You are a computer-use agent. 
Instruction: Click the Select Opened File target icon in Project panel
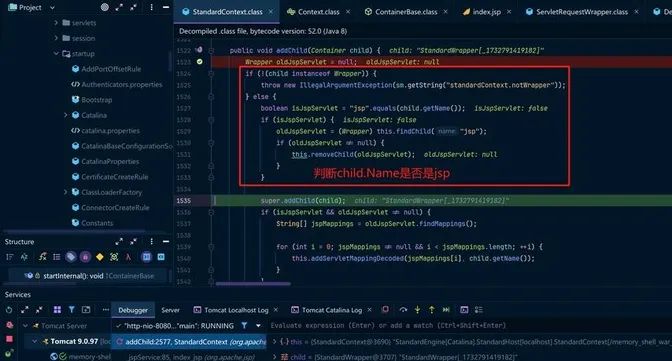point(105,7)
